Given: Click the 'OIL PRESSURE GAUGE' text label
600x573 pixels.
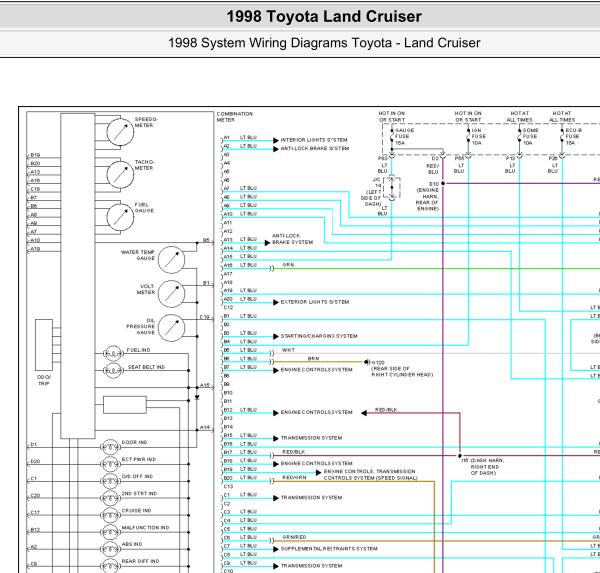Looking at the screenshot, I should 140,326.
